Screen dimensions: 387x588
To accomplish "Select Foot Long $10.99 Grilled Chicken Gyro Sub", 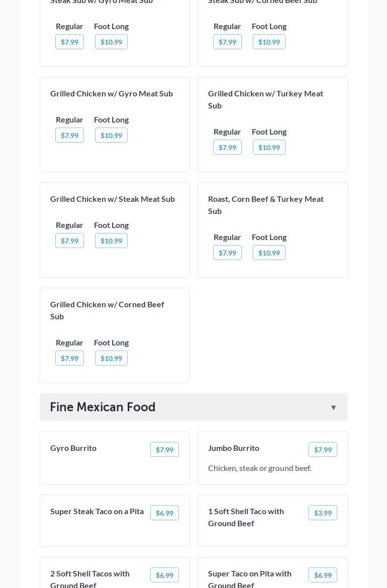I will [111, 135].
